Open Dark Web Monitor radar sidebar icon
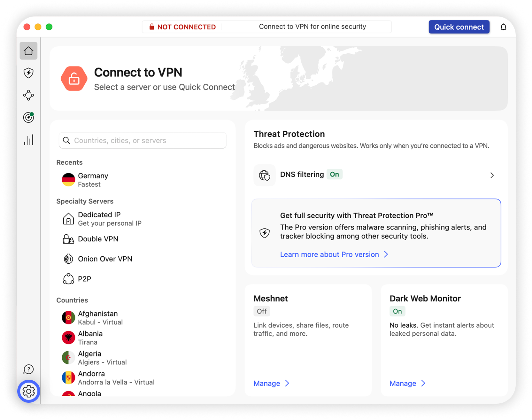 (28, 117)
